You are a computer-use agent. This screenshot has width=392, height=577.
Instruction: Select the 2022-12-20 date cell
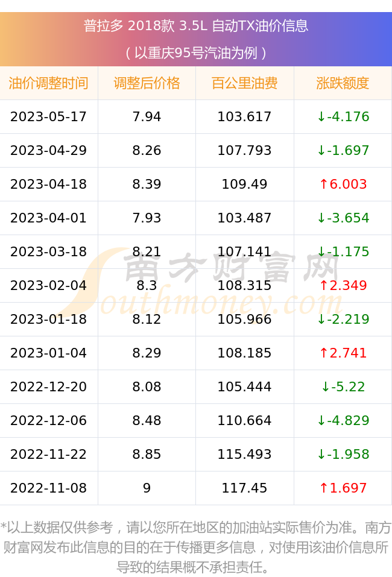pos(49,386)
